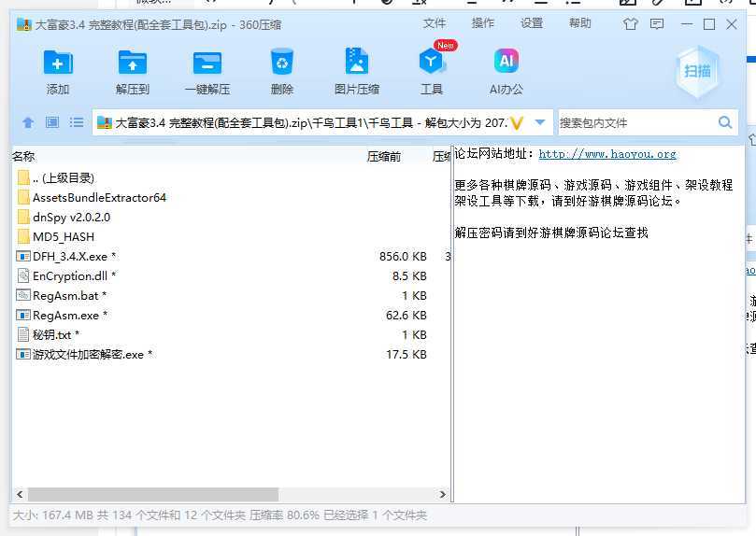Click the 62.6 KB size cell
756x536 pixels.
point(406,315)
